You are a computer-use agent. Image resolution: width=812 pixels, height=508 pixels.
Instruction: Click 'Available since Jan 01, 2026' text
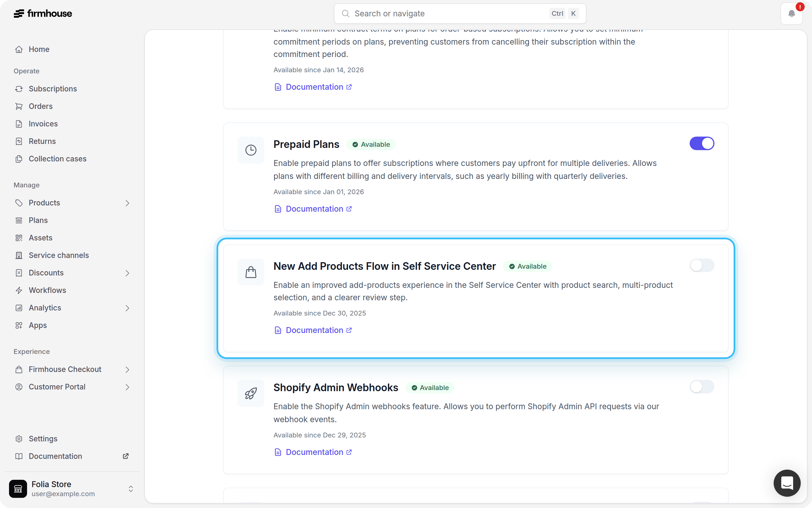[x=318, y=192]
